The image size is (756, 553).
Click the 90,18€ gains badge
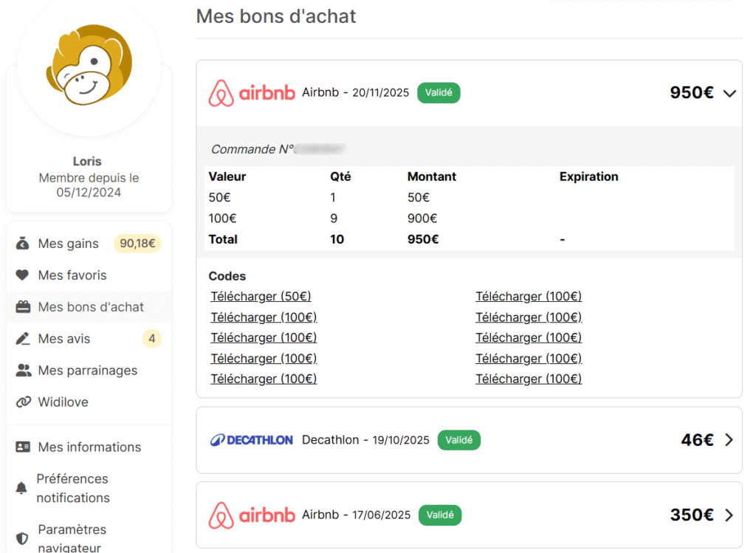[x=137, y=243]
